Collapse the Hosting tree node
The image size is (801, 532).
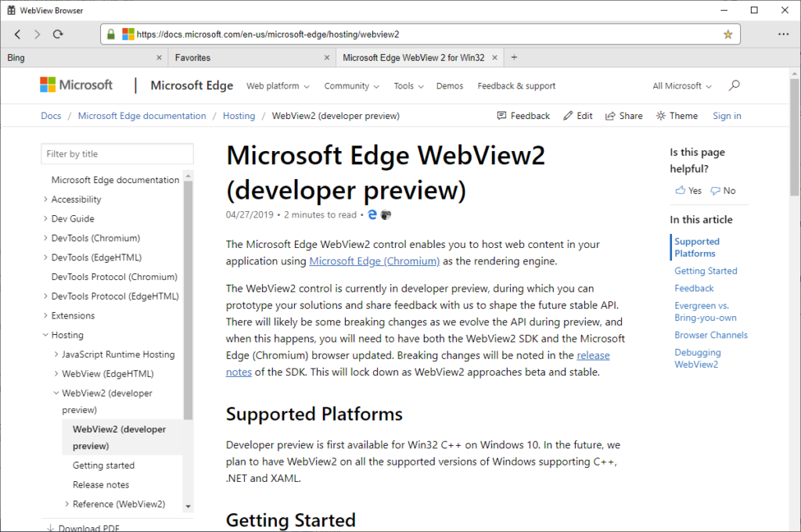(x=45, y=336)
